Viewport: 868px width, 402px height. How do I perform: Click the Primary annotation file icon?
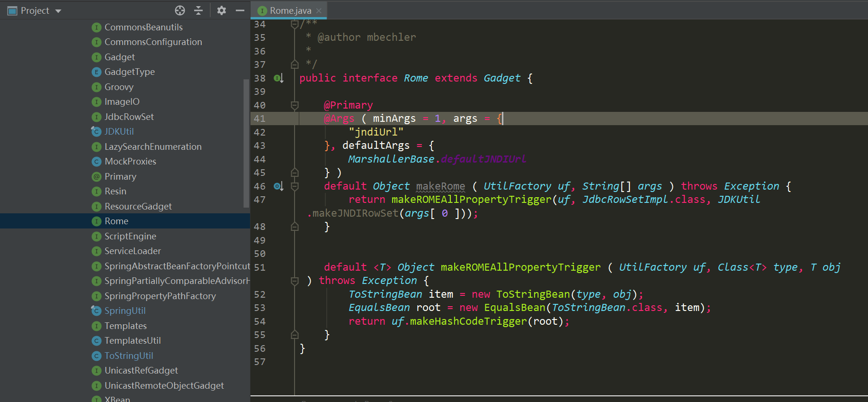[97, 177]
